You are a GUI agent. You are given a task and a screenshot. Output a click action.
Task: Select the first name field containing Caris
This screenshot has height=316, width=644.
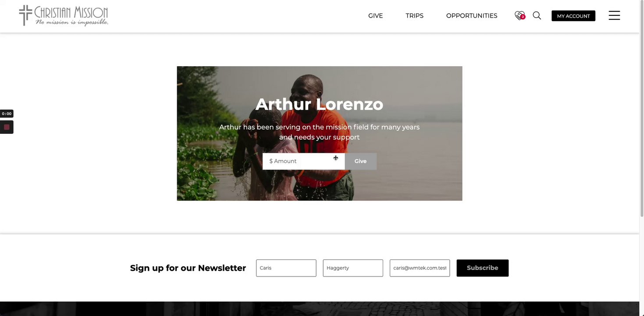(286, 268)
